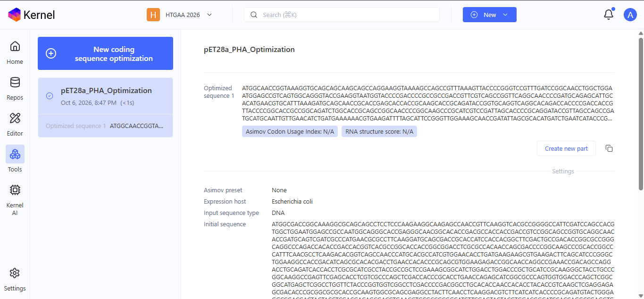
Task: Click the orange H workspace badge
Action: [x=153, y=15]
